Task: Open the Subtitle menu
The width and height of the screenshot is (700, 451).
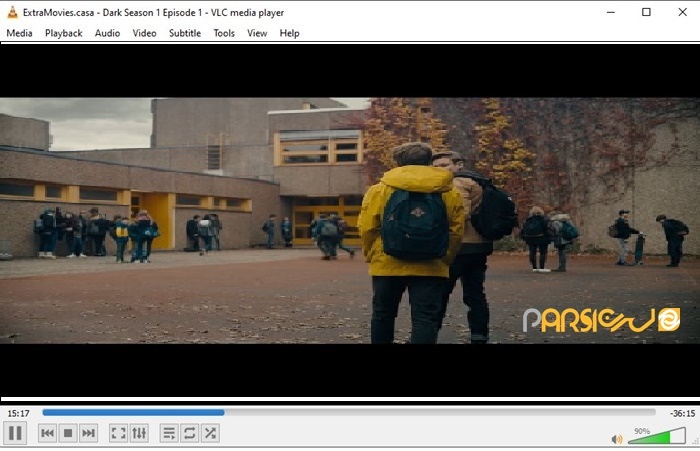Action: (x=185, y=33)
